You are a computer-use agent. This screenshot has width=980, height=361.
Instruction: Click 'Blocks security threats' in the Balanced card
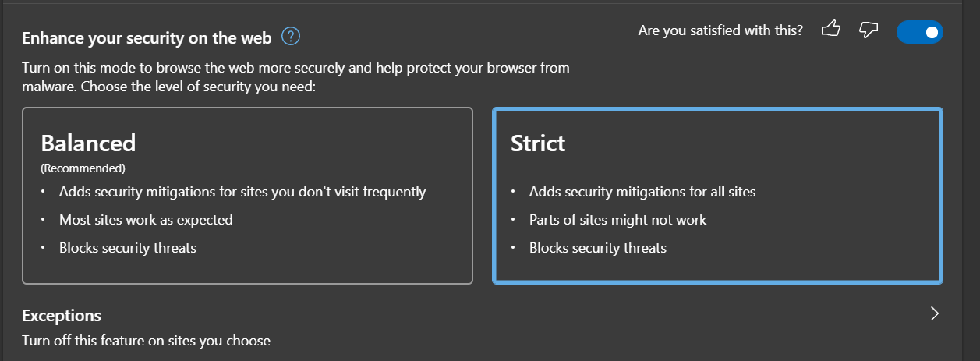click(128, 248)
